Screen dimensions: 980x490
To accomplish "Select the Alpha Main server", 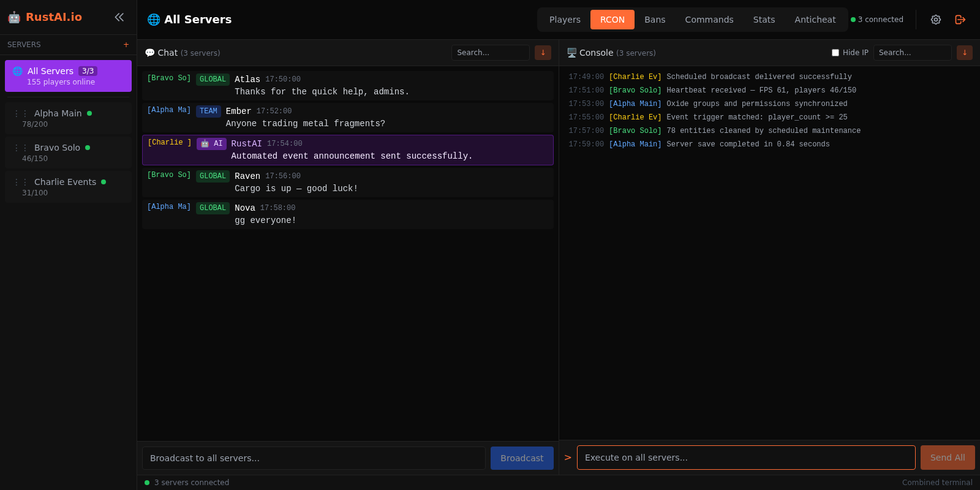I will [68, 118].
